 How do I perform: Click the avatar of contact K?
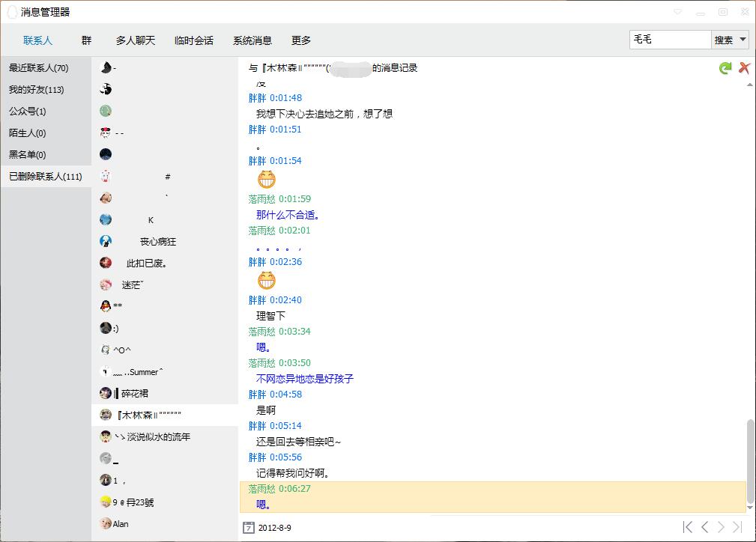click(x=106, y=219)
